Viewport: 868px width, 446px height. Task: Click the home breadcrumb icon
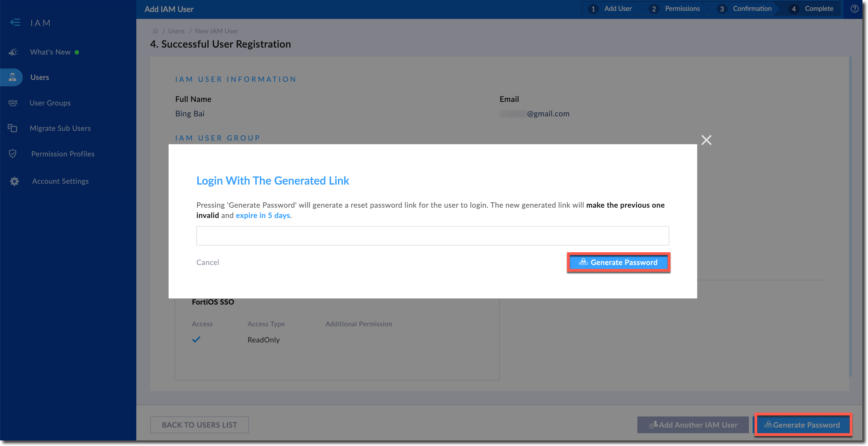coord(155,31)
